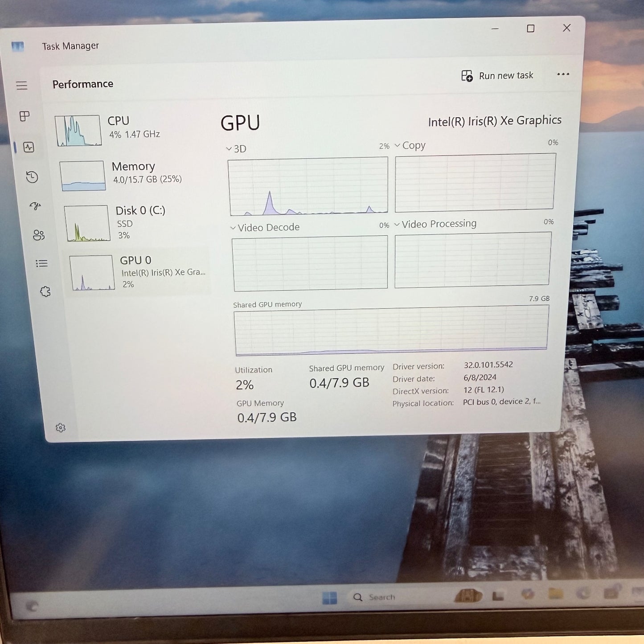Expand the 3D engine dropdown
Viewport: 644px width, 644px height.
[236, 149]
